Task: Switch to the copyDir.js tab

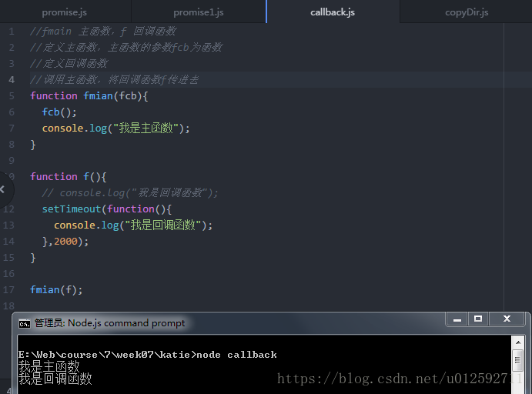Action: tap(467, 12)
